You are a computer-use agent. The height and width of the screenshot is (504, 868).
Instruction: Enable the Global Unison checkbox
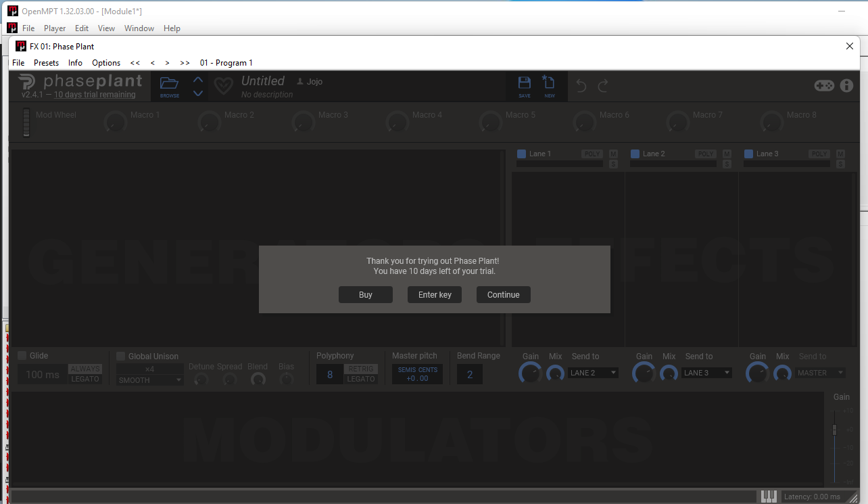121,357
